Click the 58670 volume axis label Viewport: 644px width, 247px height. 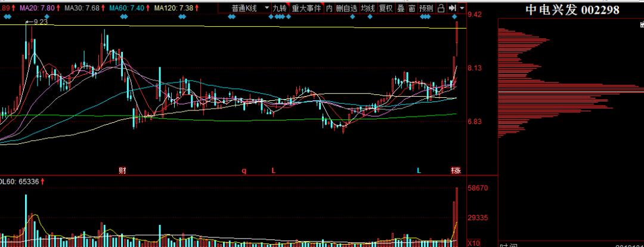[x=478, y=188]
